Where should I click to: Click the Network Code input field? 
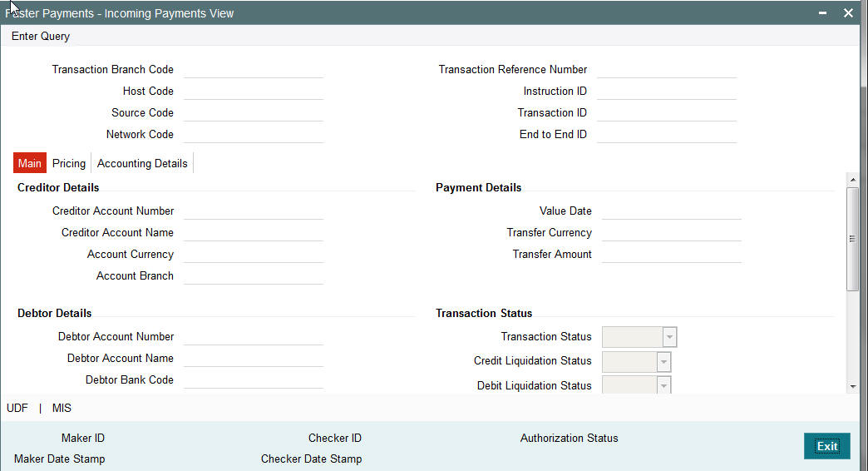253,135
